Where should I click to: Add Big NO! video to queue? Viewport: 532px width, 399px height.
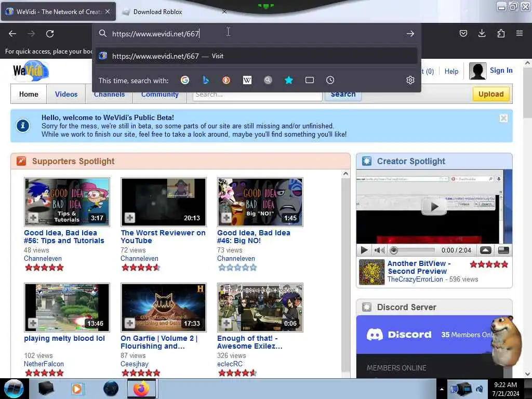tap(227, 218)
